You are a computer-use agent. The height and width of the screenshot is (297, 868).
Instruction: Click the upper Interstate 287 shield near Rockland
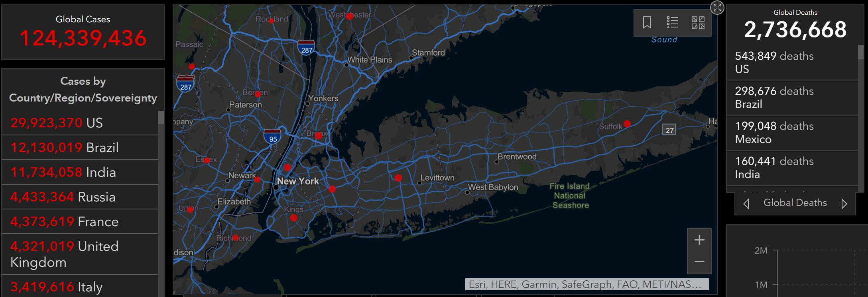tap(306, 48)
